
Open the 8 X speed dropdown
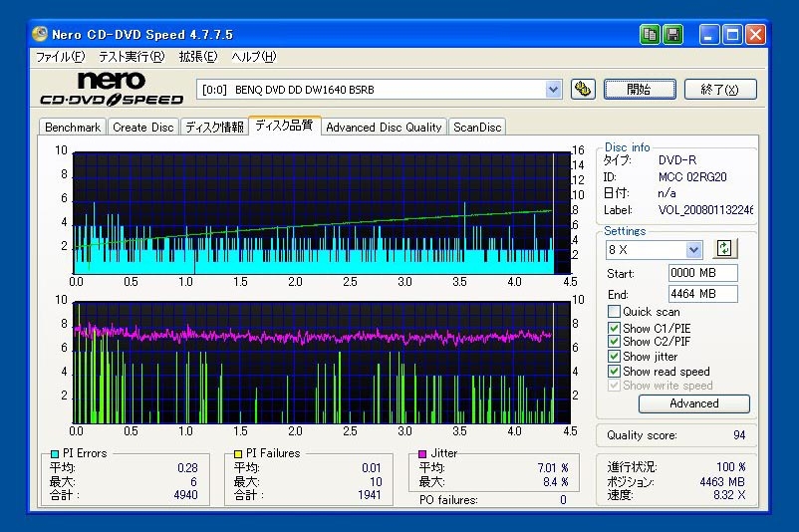click(x=693, y=250)
